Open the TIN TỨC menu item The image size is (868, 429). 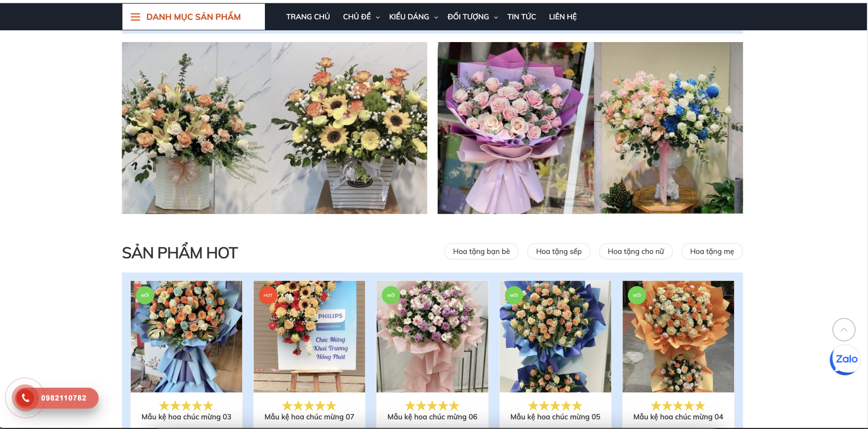(x=521, y=17)
